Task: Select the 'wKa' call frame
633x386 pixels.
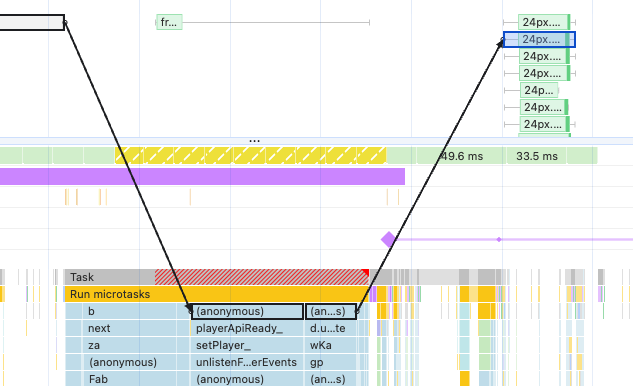Action: (331, 345)
